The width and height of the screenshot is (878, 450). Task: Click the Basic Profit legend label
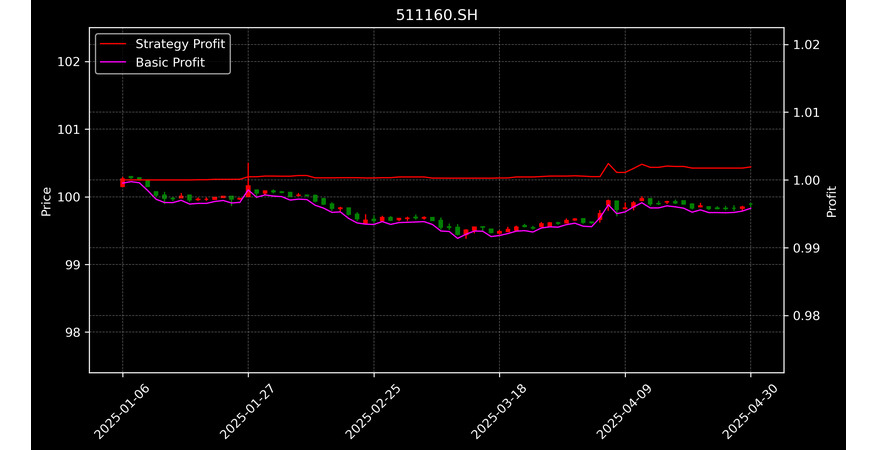point(170,63)
